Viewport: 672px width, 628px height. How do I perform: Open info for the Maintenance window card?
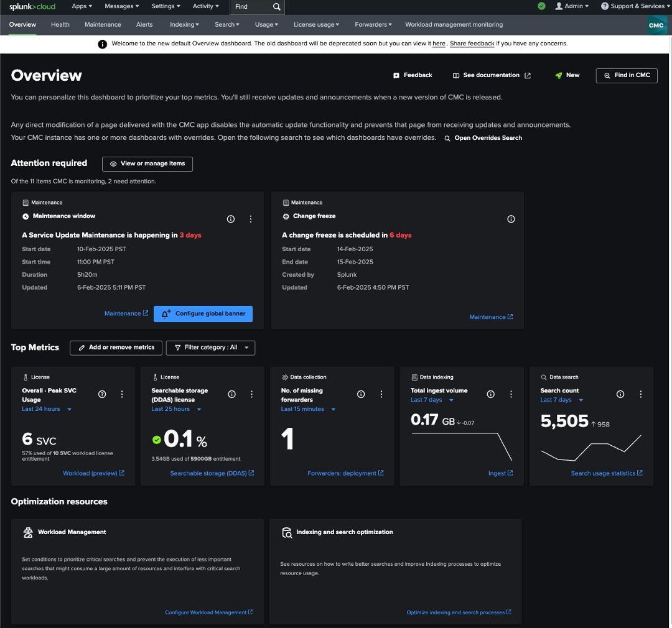coord(231,219)
